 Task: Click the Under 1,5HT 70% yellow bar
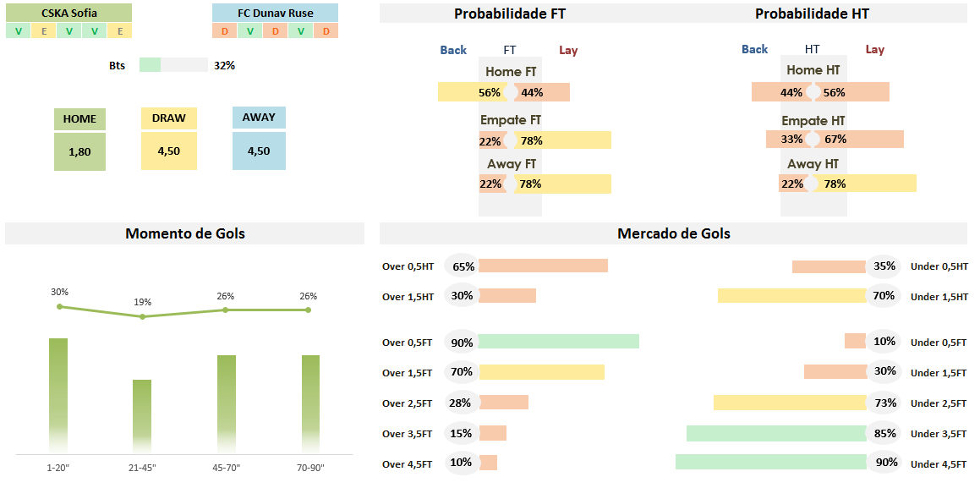coord(791,296)
